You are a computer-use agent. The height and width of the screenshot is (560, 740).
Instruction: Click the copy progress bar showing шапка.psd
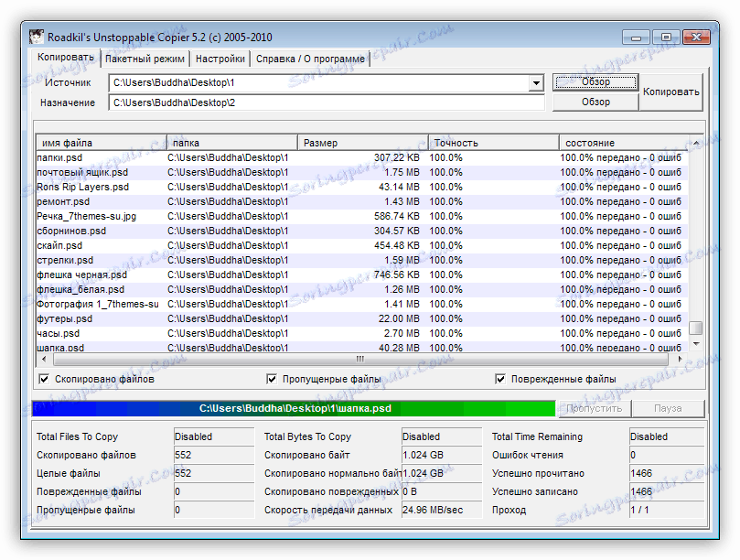click(294, 408)
